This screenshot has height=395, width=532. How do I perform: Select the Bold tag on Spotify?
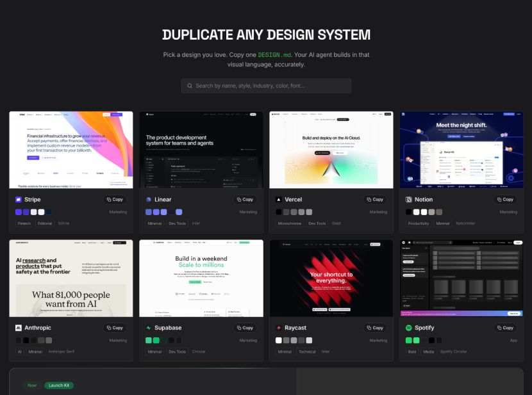412,352
